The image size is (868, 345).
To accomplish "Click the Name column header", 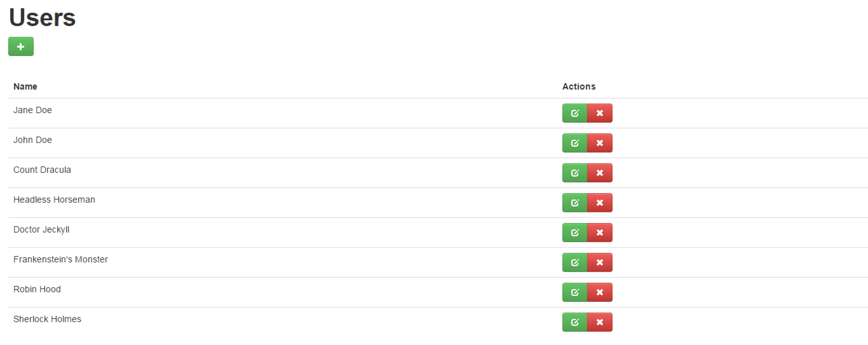I will (25, 87).
